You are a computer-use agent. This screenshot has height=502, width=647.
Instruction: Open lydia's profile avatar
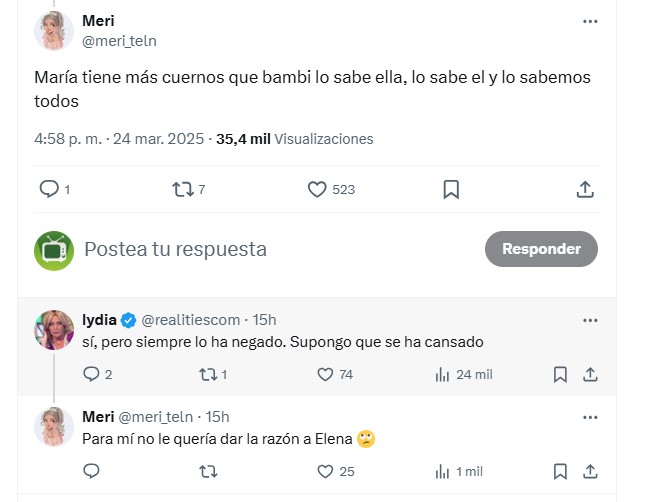[x=54, y=330]
